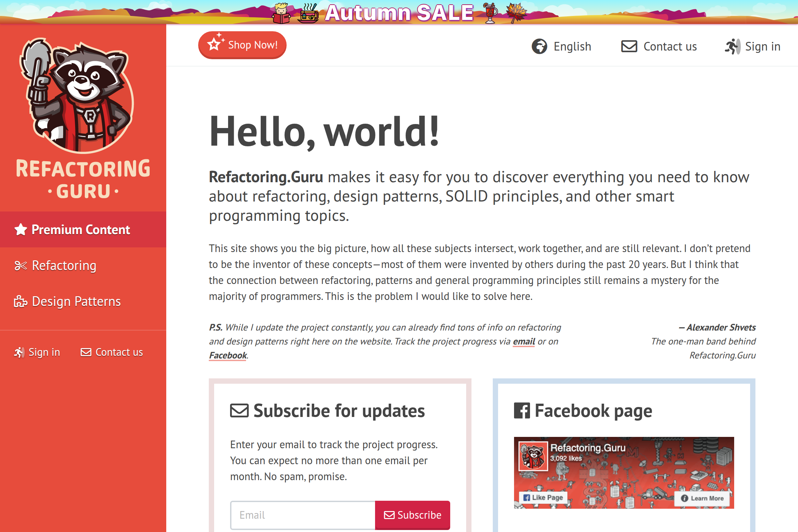Click the Refactoring Guru raccoon logo

pos(77,96)
